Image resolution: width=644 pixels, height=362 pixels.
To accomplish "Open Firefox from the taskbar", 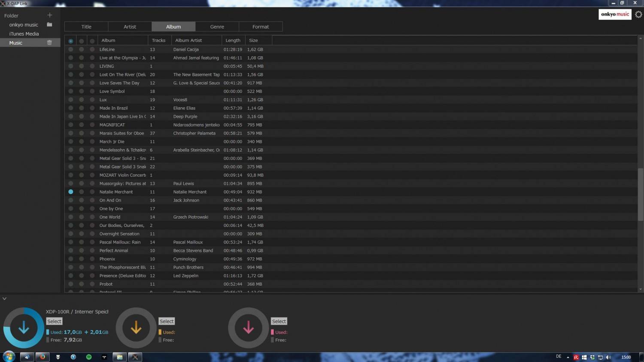I will (x=43, y=357).
